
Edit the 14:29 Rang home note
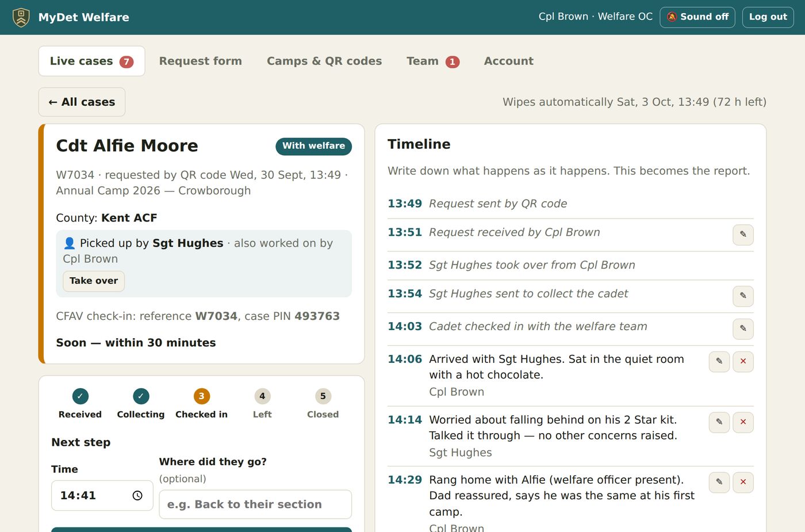point(719,482)
